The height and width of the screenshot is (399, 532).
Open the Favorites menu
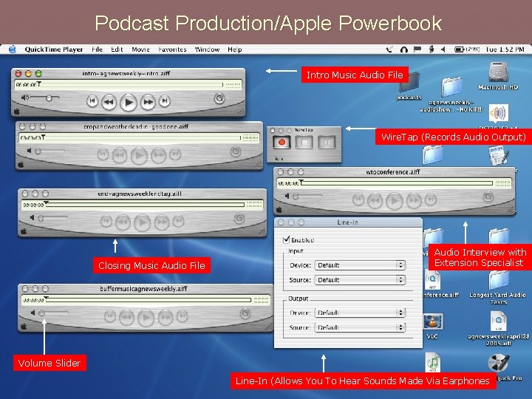pyautogui.click(x=172, y=50)
